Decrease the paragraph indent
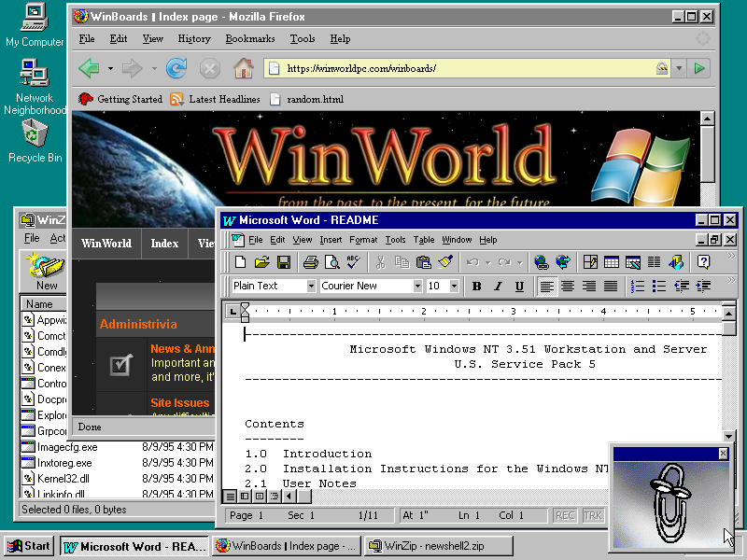The height and width of the screenshot is (560, 747). 682,286
